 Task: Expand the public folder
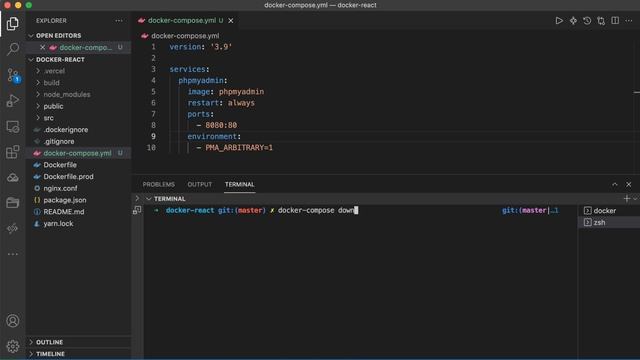coord(53,106)
